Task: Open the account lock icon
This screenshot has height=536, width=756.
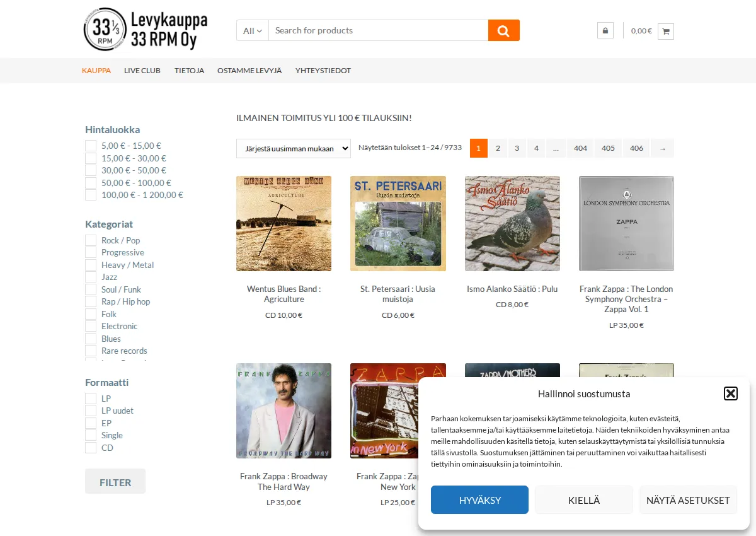Action: 605,30
